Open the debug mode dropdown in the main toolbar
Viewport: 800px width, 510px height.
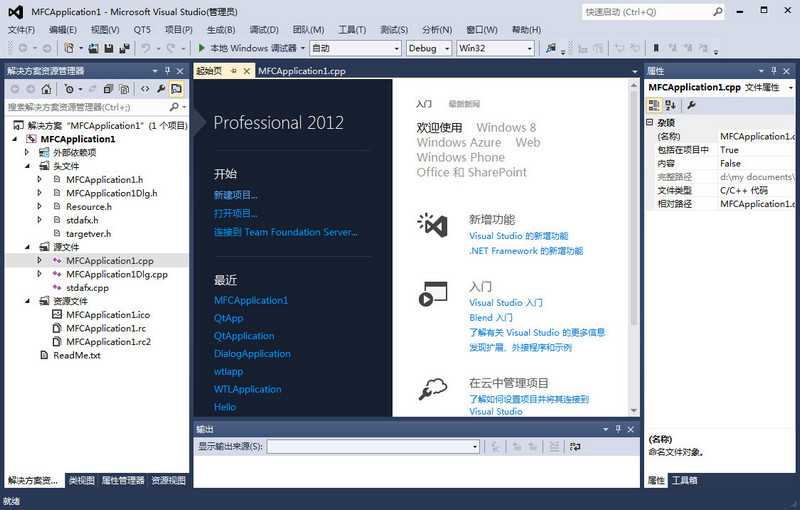pos(355,48)
